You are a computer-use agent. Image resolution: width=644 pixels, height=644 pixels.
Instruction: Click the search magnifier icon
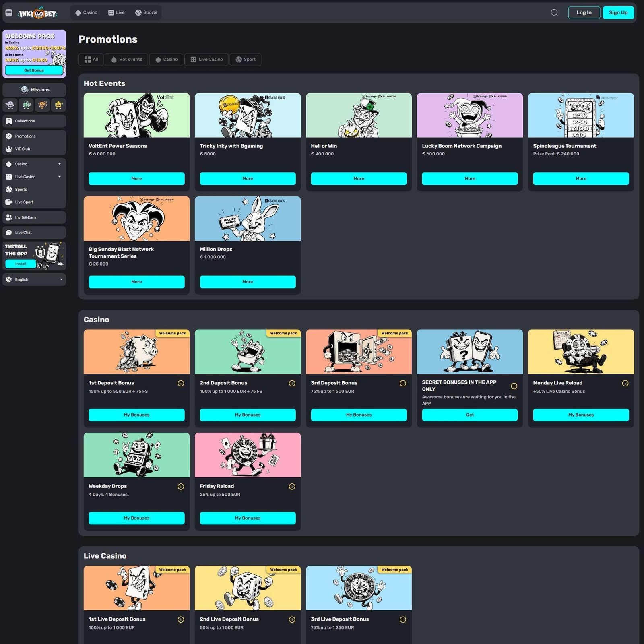554,12
